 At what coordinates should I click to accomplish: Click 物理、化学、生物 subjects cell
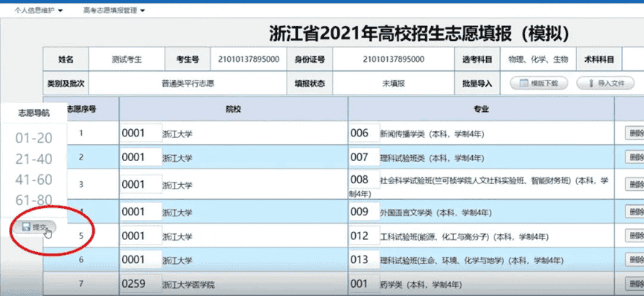coord(538,59)
